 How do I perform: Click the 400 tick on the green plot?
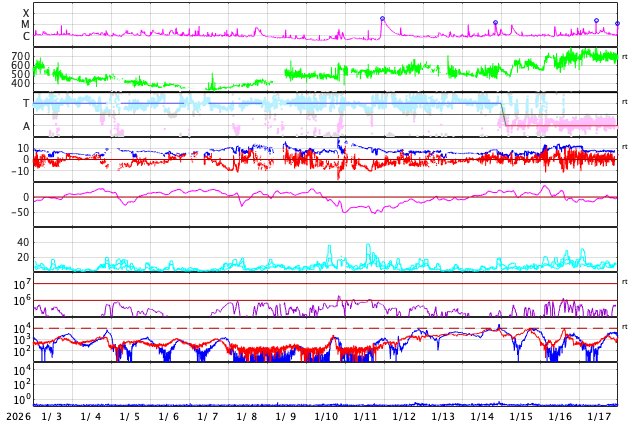coord(20,83)
